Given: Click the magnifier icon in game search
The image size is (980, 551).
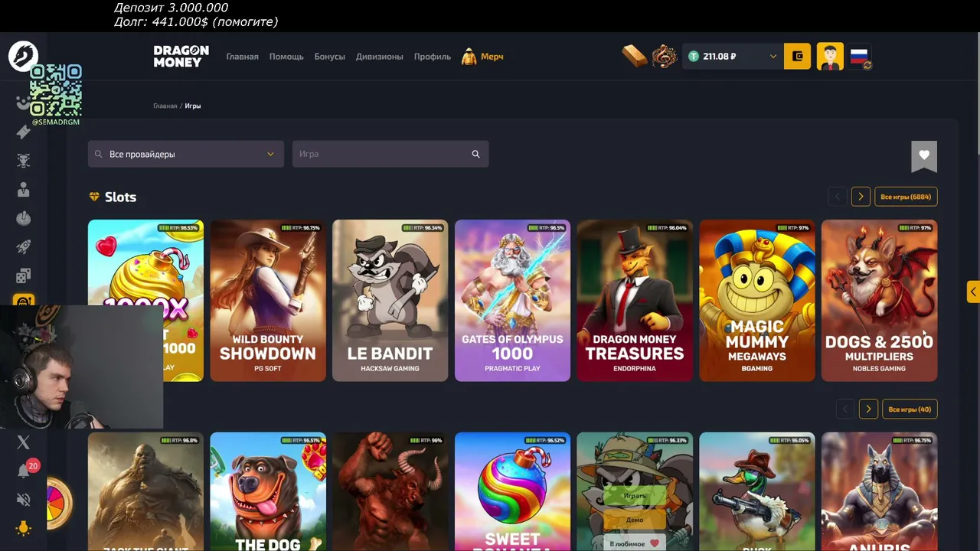Looking at the screenshot, I should 475,154.
